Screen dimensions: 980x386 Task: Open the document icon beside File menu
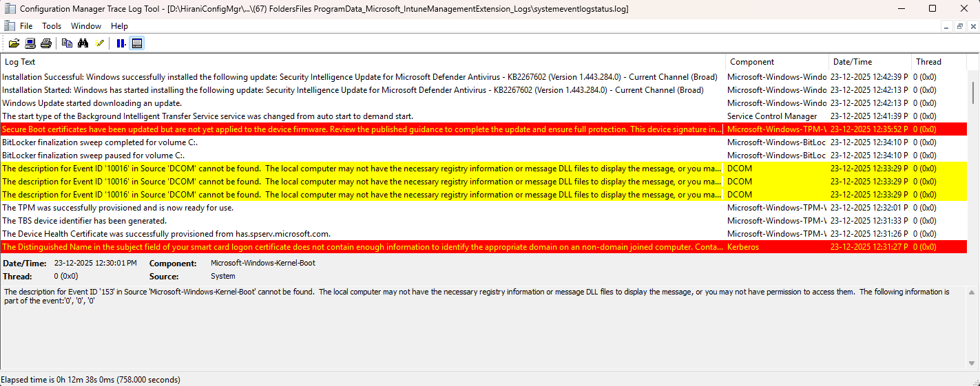(x=9, y=26)
